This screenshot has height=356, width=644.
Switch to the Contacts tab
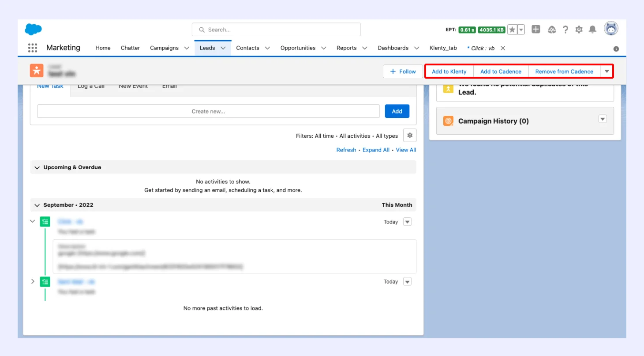click(x=247, y=48)
